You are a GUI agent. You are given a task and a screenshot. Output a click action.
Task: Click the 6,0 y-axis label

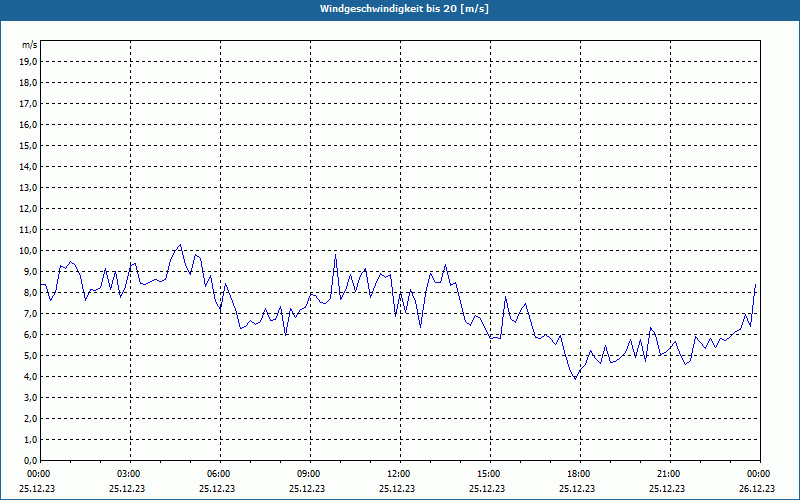point(31,335)
